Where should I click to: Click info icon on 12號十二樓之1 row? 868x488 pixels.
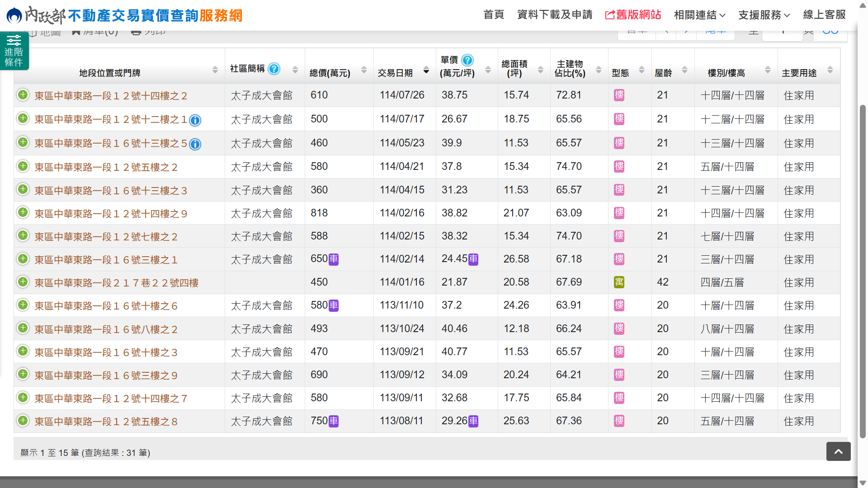tap(195, 120)
